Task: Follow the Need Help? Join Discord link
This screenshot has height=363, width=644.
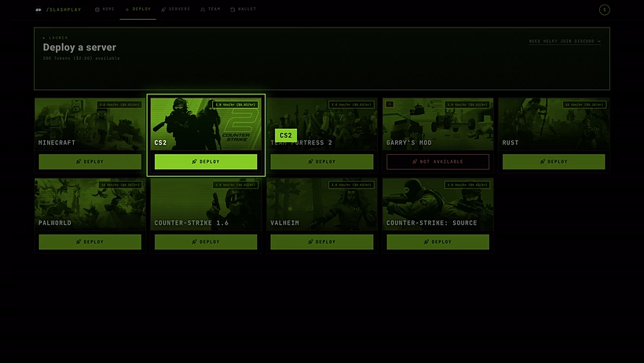Action: (x=565, y=41)
